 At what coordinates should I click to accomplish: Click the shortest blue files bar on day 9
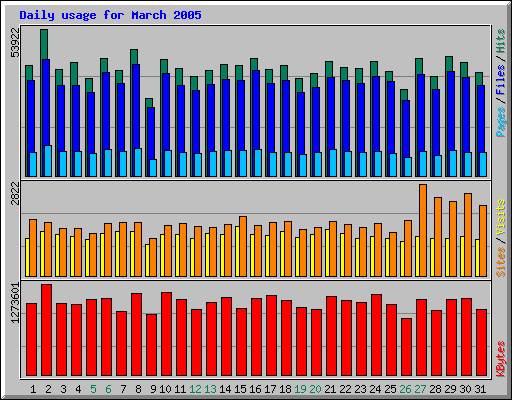(x=151, y=133)
